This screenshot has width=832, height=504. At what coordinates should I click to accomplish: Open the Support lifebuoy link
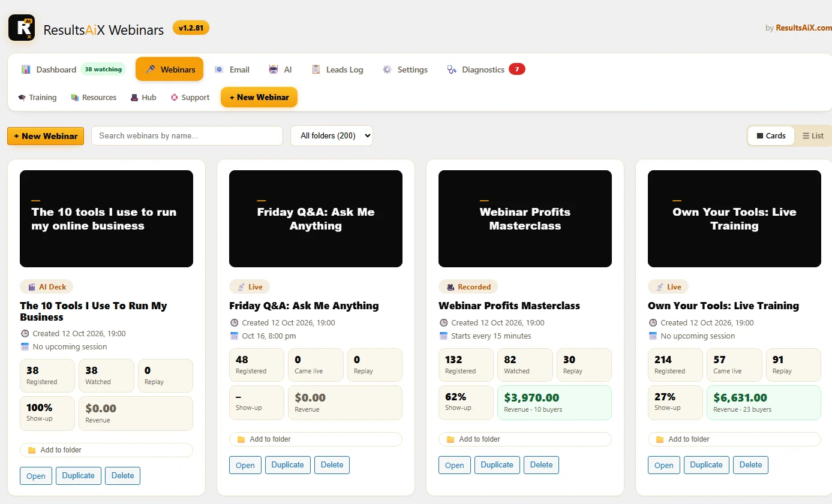pyautogui.click(x=190, y=97)
